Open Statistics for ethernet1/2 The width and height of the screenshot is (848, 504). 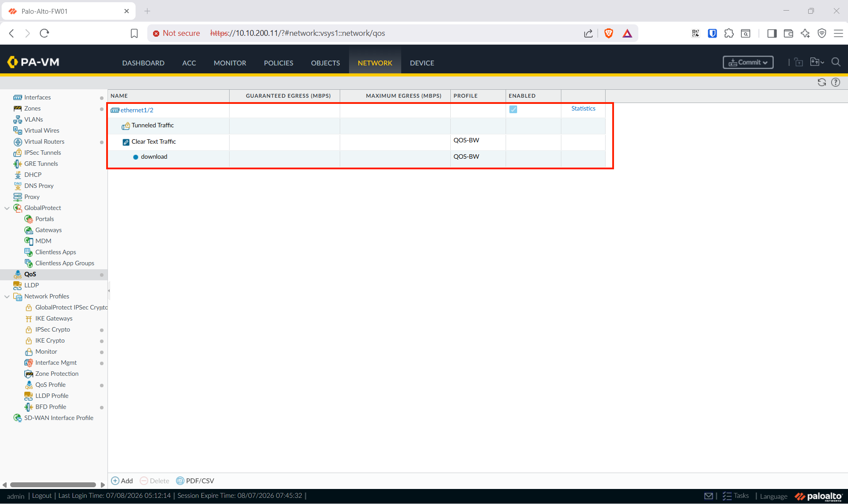pos(583,108)
